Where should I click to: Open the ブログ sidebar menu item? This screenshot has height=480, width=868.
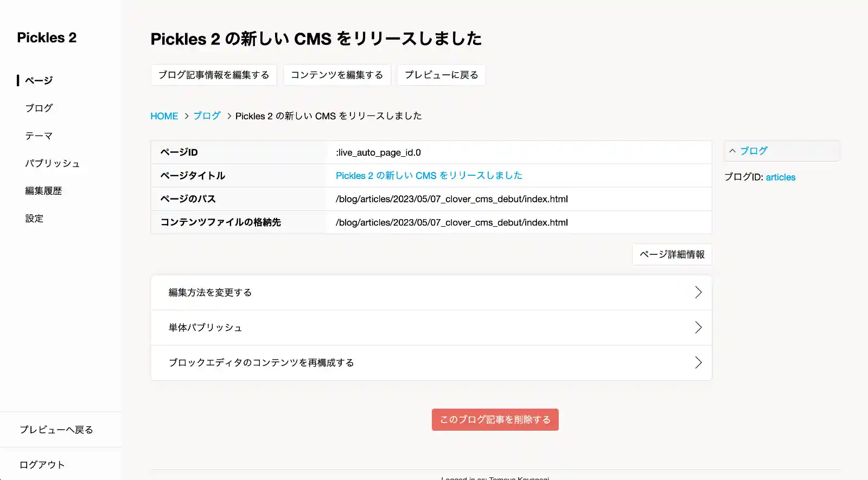coord(39,108)
